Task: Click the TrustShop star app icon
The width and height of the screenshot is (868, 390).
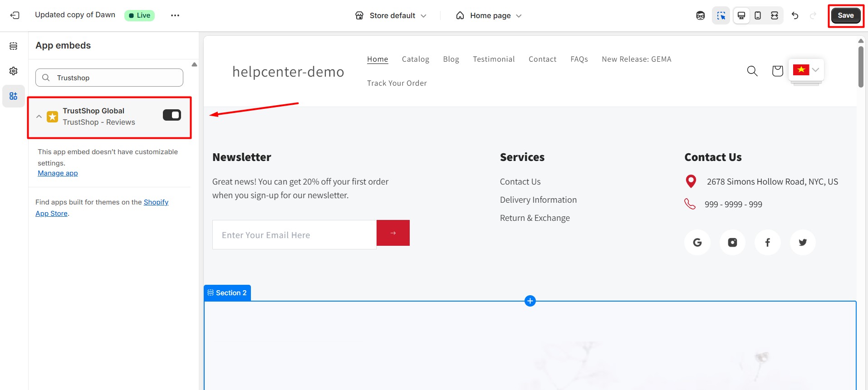Action: coord(53,117)
